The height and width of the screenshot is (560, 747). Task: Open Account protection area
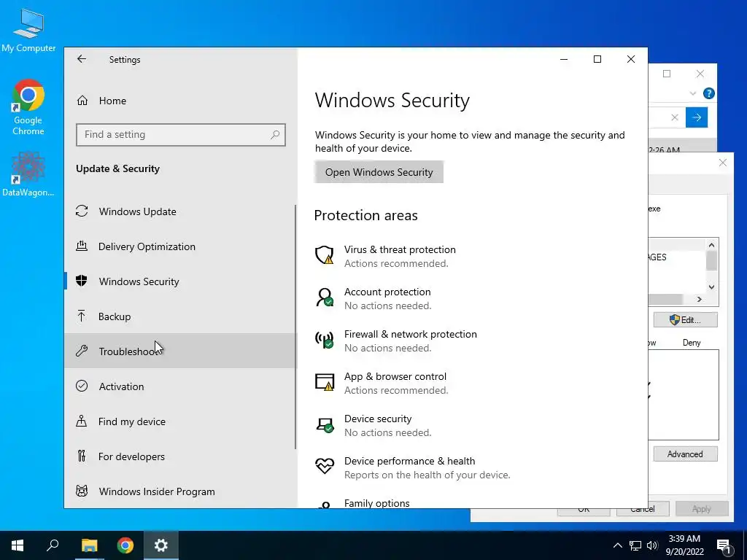(387, 292)
